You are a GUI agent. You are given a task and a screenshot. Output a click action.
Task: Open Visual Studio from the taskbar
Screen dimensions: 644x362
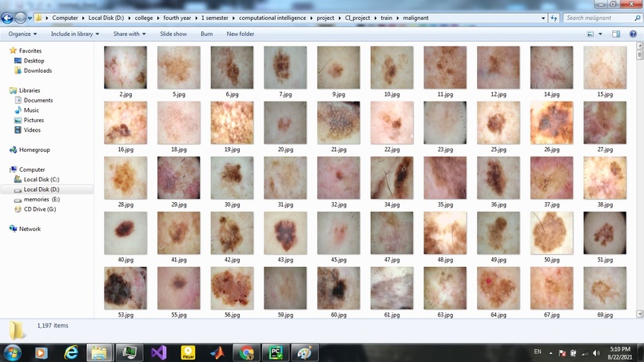(159, 352)
